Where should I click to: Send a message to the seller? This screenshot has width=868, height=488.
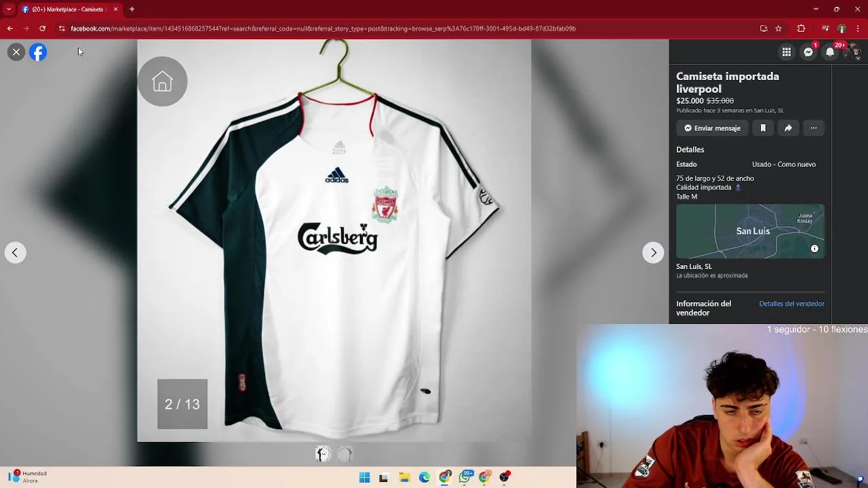[x=712, y=128]
